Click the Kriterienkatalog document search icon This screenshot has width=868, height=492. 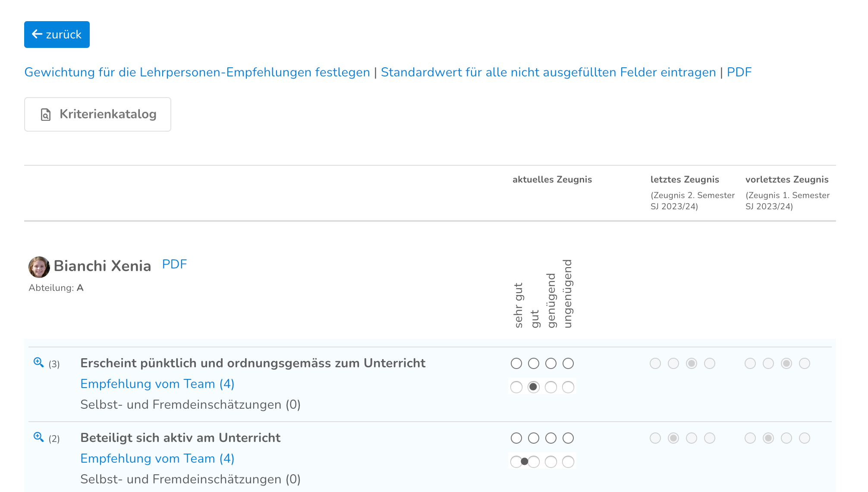tap(45, 114)
